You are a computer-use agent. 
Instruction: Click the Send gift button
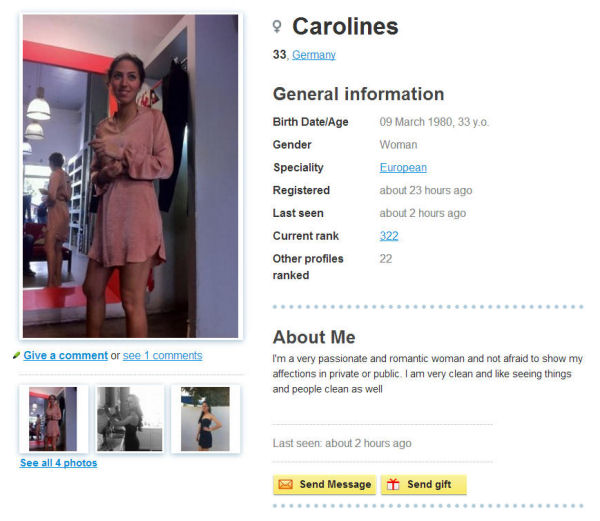424,485
